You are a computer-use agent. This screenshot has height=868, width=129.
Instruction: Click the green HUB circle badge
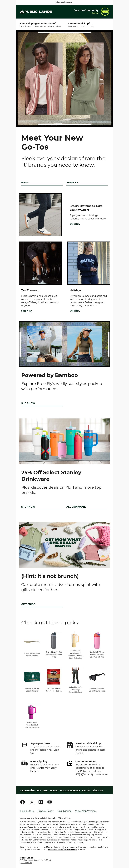[x=105, y=11]
